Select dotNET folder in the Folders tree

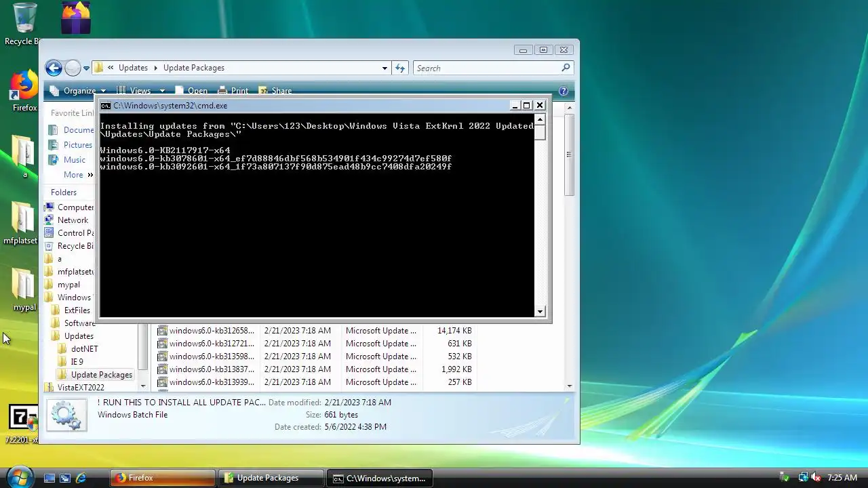tap(78, 349)
